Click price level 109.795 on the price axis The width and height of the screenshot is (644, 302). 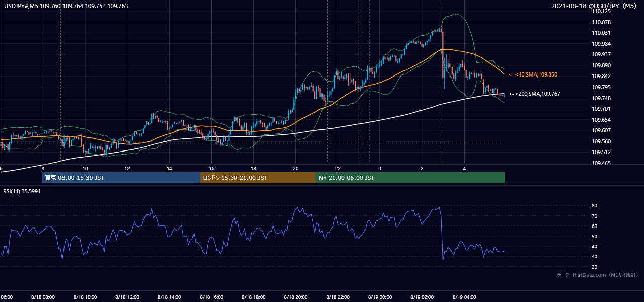coord(602,87)
